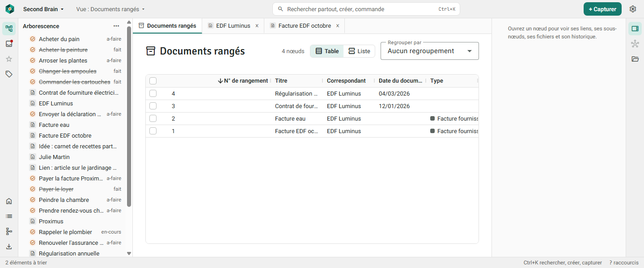Sort by N° de rangement column header

[243, 81]
